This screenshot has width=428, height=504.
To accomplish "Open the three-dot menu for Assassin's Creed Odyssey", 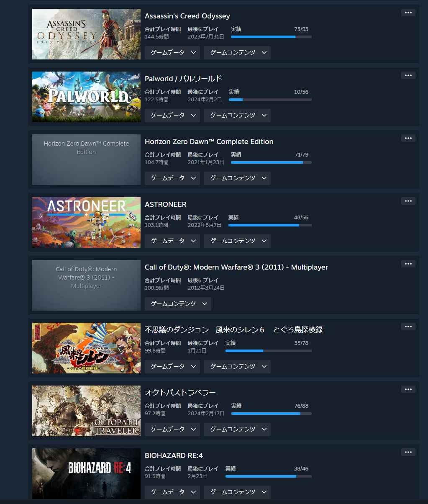I will pos(408,13).
